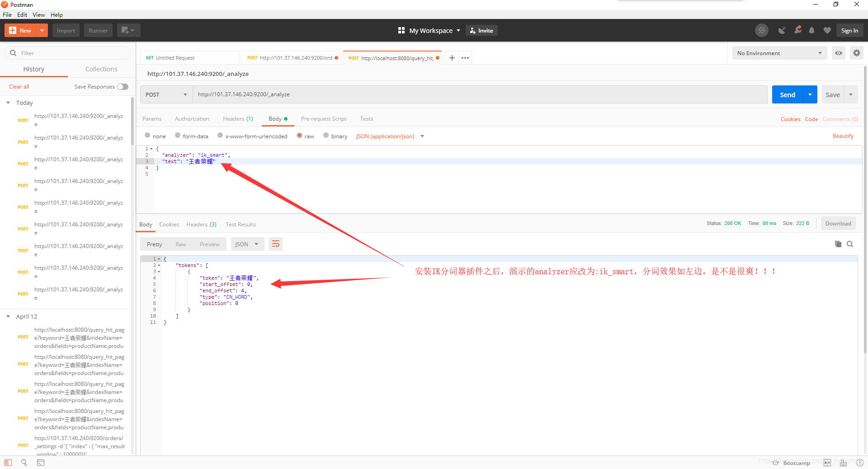This screenshot has height=469, width=868.
Task: Toggle the Save Responses switch
Action: (x=123, y=87)
